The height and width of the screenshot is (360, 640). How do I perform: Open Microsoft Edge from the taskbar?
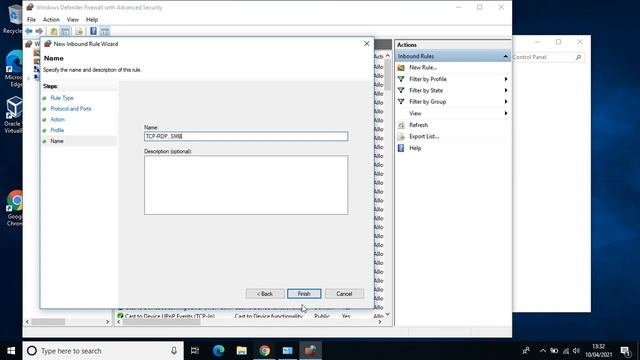[x=218, y=351]
